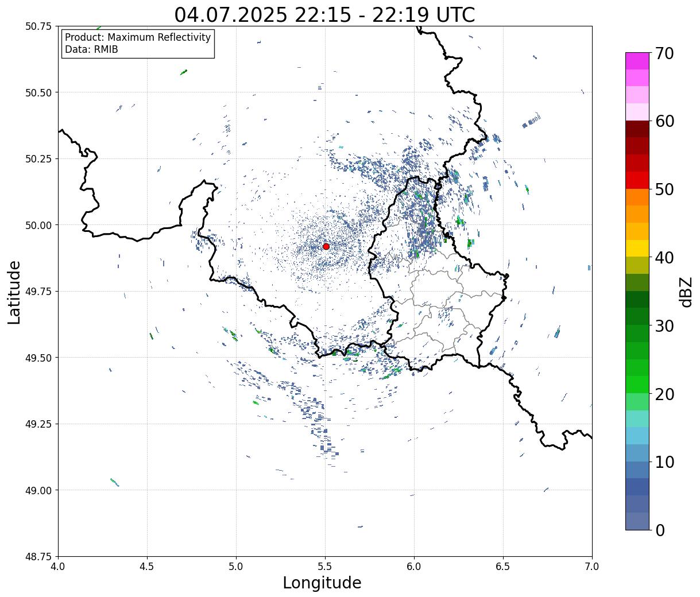Click the red radar station marker
Image resolution: width=700 pixels, height=597 pixels.
pyautogui.click(x=326, y=246)
